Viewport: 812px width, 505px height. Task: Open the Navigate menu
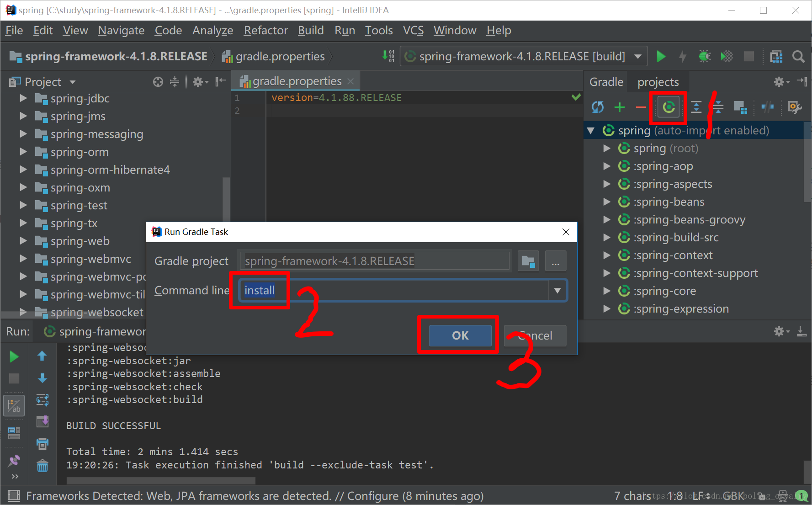tap(121, 31)
